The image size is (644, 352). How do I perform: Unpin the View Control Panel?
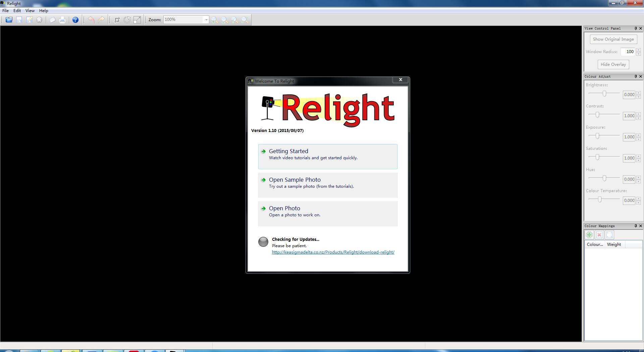pyautogui.click(x=636, y=28)
